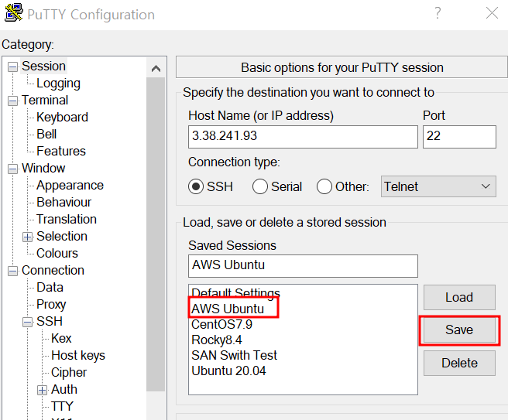The image size is (508, 420).
Task: Click the category tree scroll-up arrow
Action: [156, 69]
